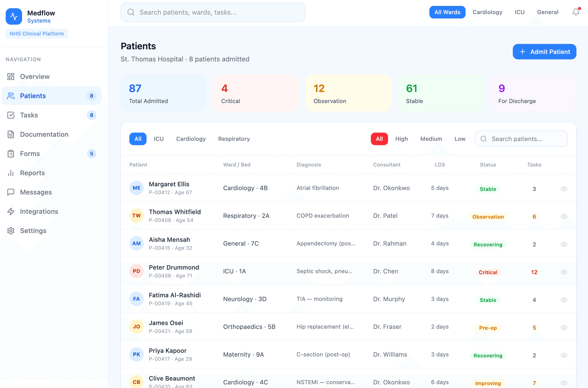The image size is (588, 388).
Task: Click Margaret Ellis ME avatar
Action: coord(137,188)
